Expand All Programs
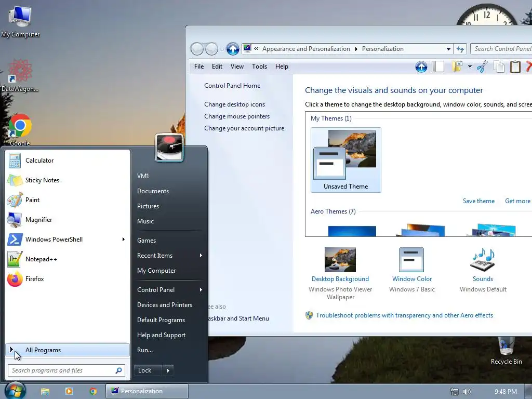Screen dimensions: 532x399 click(x=68, y=350)
